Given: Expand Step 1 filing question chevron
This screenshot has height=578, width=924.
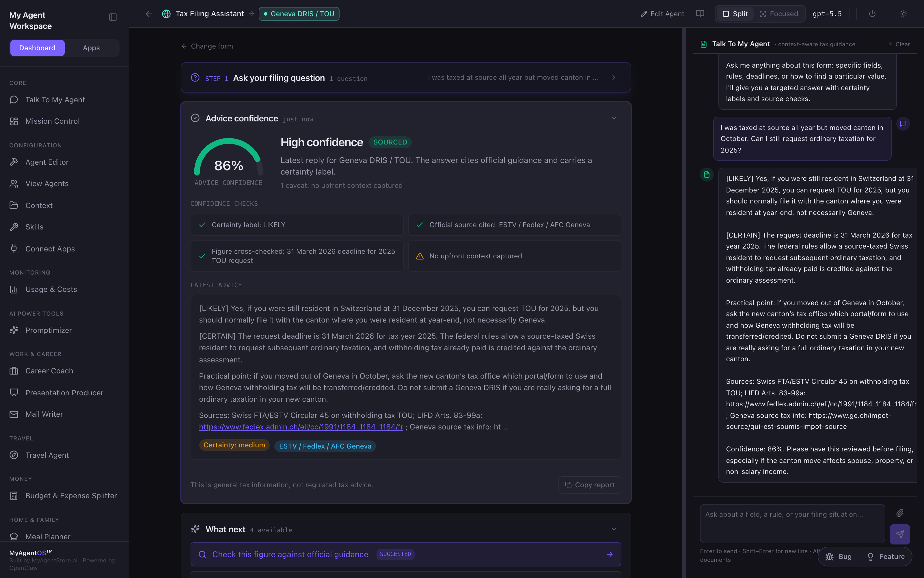Looking at the screenshot, I should [x=614, y=78].
